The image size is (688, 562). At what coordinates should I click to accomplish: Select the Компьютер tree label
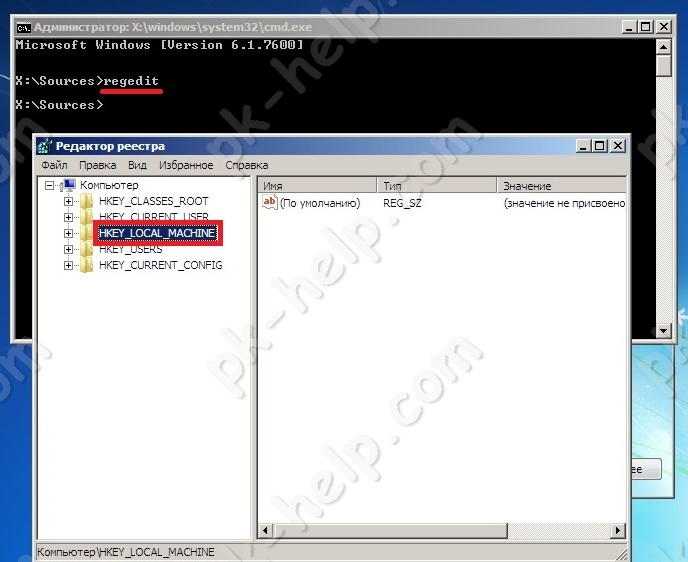pyautogui.click(x=109, y=185)
